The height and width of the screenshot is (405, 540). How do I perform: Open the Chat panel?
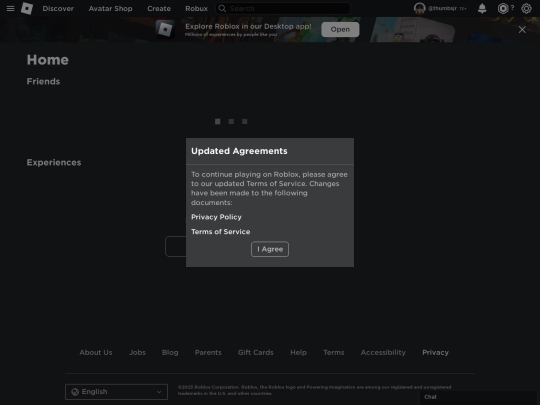click(479, 397)
